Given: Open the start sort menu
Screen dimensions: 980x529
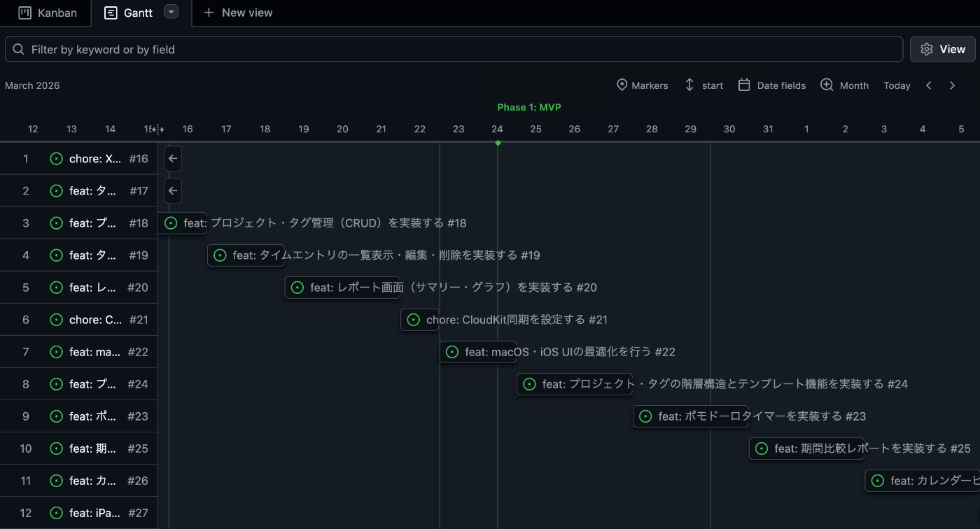Looking at the screenshot, I should 703,85.
